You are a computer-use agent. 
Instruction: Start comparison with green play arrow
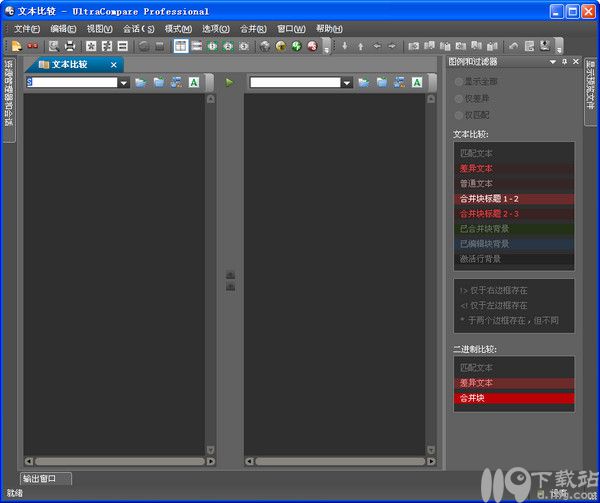(x=229, y=82)
